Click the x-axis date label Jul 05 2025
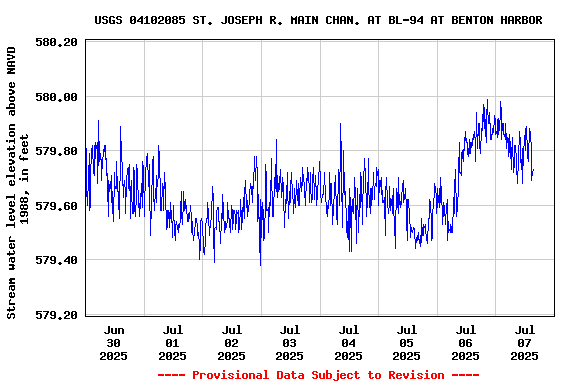This screenshot has height=384, width=576. click(406, 343)
